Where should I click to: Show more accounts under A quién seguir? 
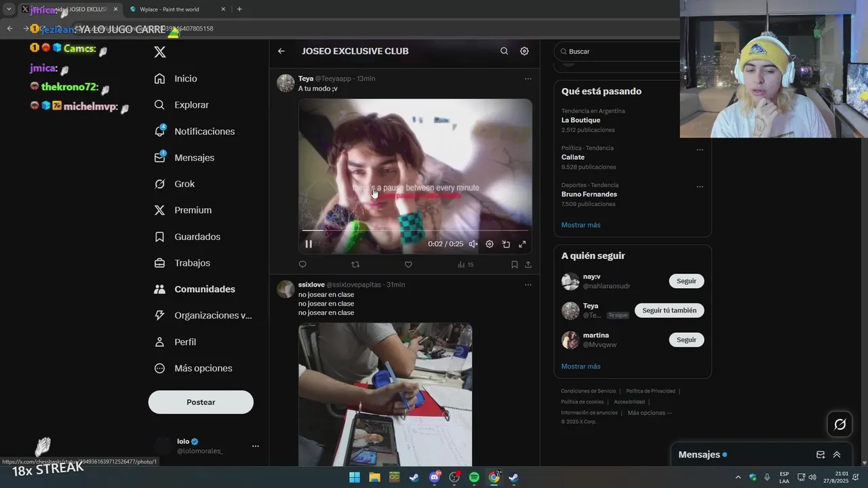tap(580, 367)
